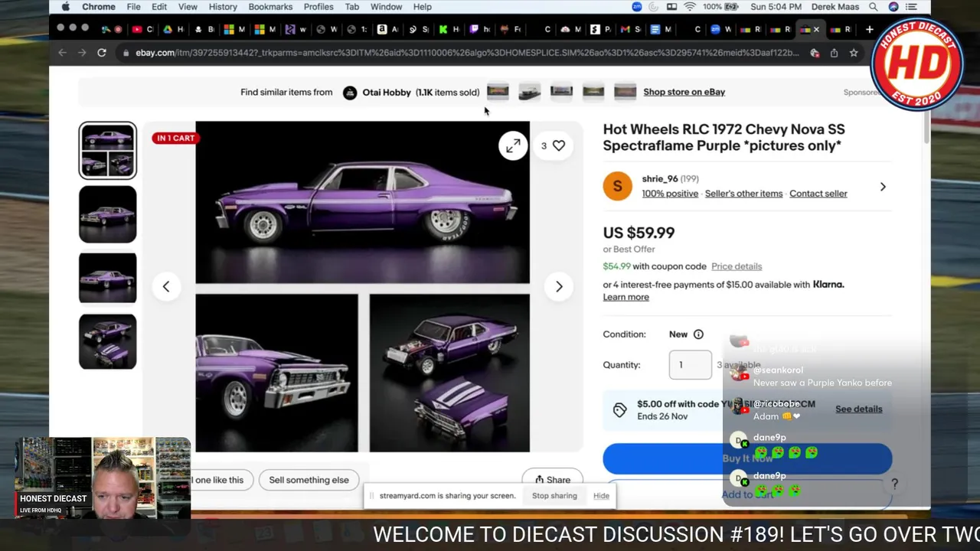Click the share page icon in address bar

tap(834, 53)
